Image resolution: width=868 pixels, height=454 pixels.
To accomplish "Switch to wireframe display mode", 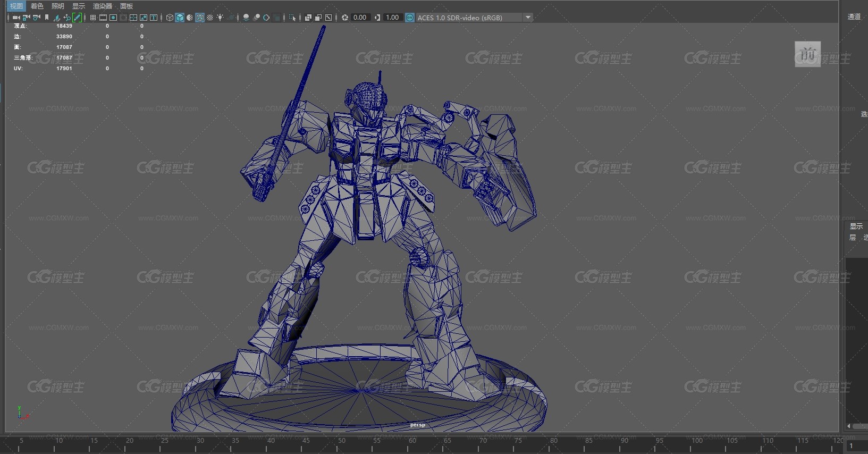I will (170, 18).
